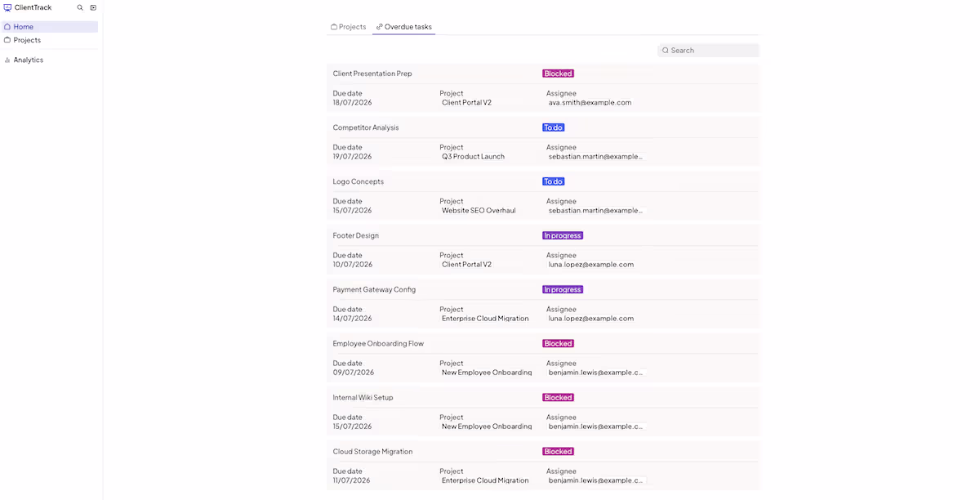
Task: Click To do badge on Logo Concepts
Action: pyautogui.click(x=554, y=181)
